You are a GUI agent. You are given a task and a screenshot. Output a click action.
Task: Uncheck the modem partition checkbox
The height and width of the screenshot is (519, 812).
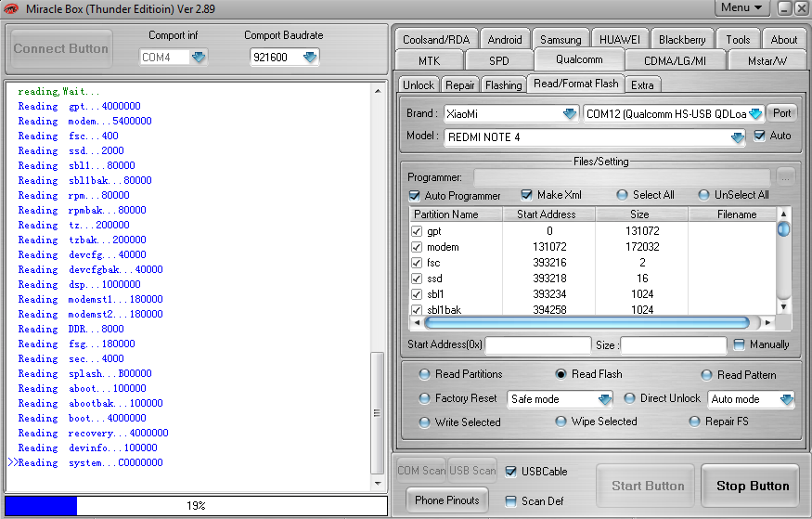point(417,247)
